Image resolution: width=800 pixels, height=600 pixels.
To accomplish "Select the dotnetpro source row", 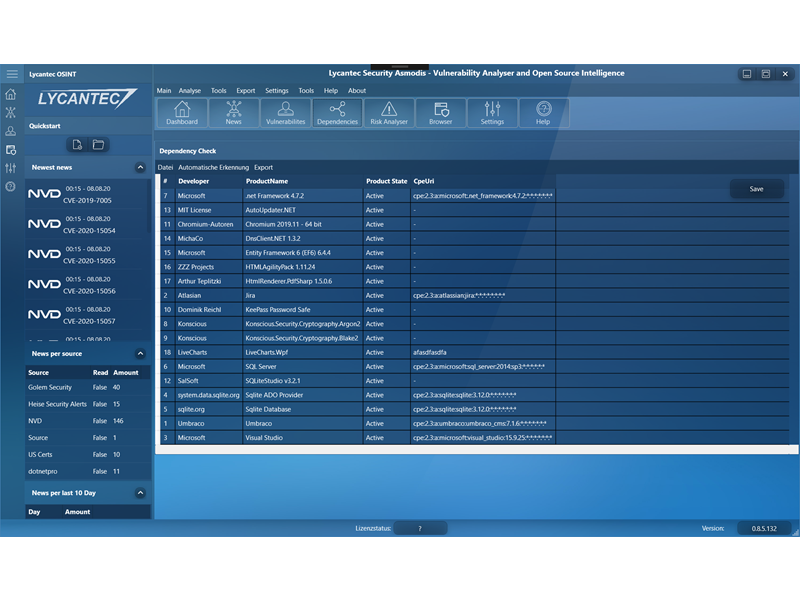I will (88, 471).
